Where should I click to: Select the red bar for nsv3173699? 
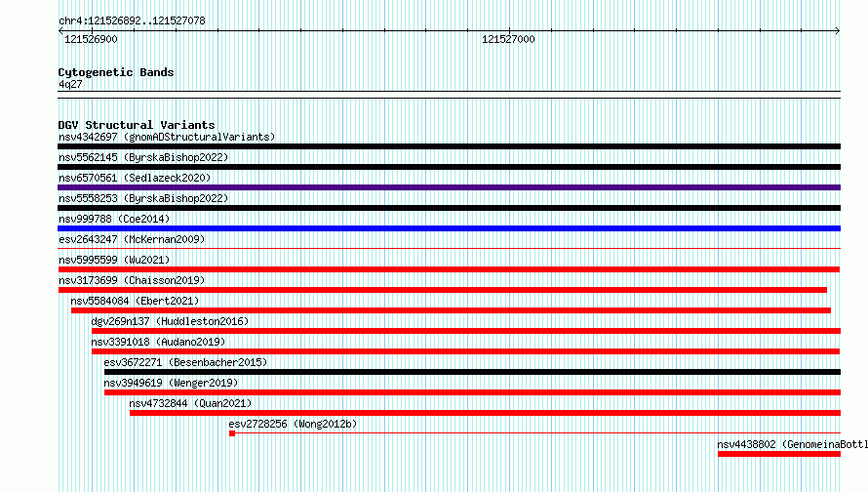pyautogui.click(x=443, y=290)
